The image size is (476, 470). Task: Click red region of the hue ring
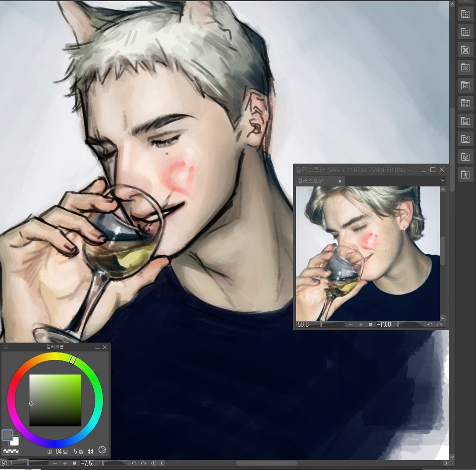(x=15, y=380)
